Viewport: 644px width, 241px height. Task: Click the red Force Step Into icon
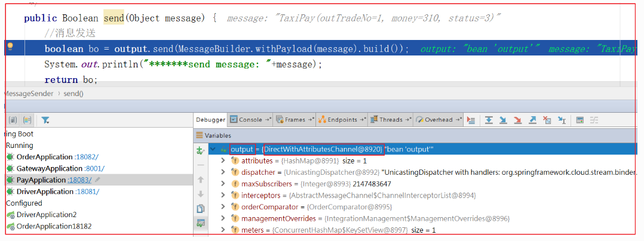point(517,120)
